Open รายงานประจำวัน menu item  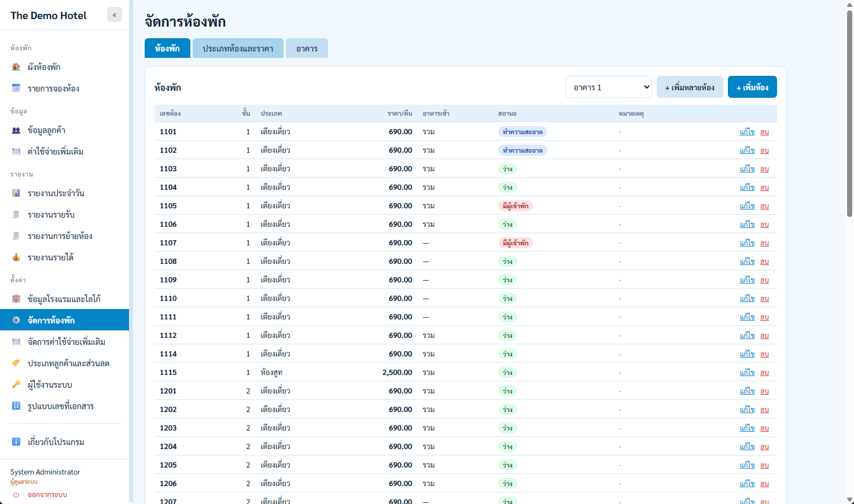click(65, 193)
